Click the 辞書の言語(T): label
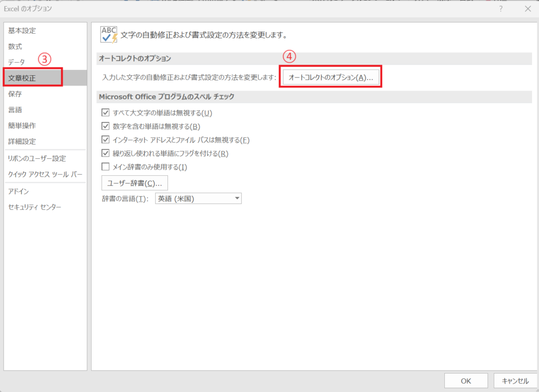 (125, 198)
